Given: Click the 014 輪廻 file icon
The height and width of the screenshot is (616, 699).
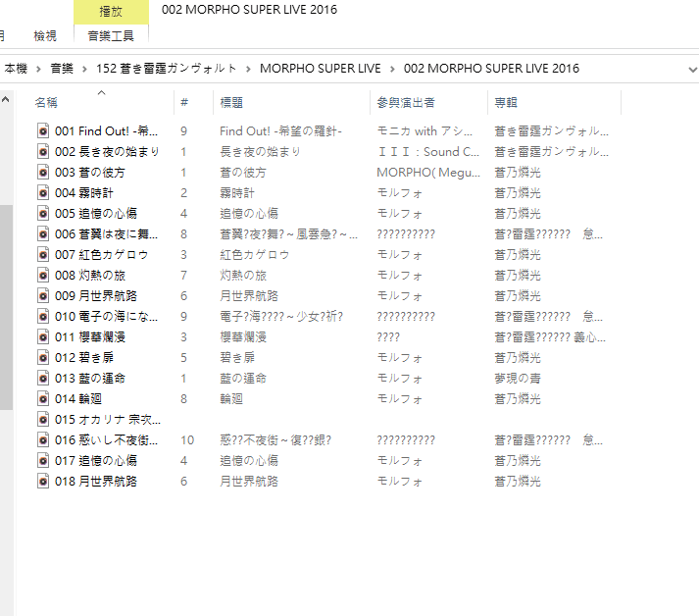Looking at the screenshot, I should (43, 398).
